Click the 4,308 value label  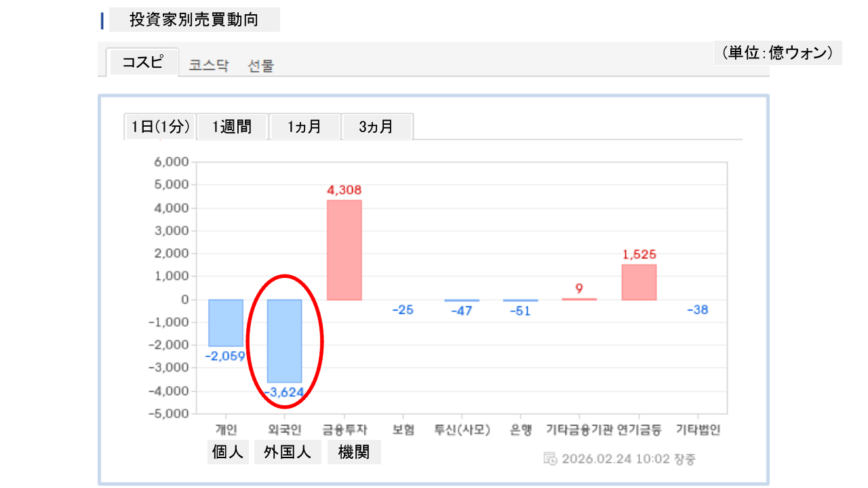pos(344,190)
